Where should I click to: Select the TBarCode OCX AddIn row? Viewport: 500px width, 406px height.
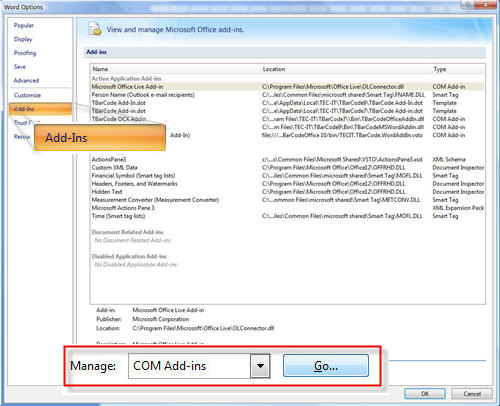tap(287, 119)
